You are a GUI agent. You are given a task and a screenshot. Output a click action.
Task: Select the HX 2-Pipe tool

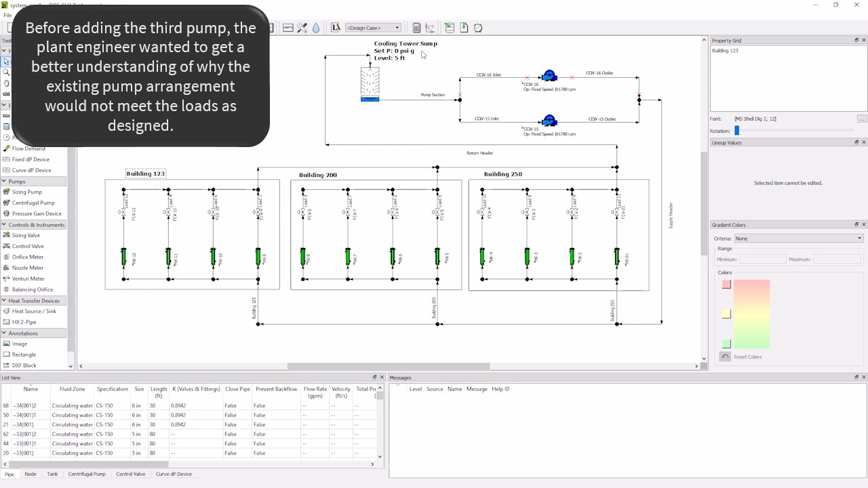(x=24, y=322)
